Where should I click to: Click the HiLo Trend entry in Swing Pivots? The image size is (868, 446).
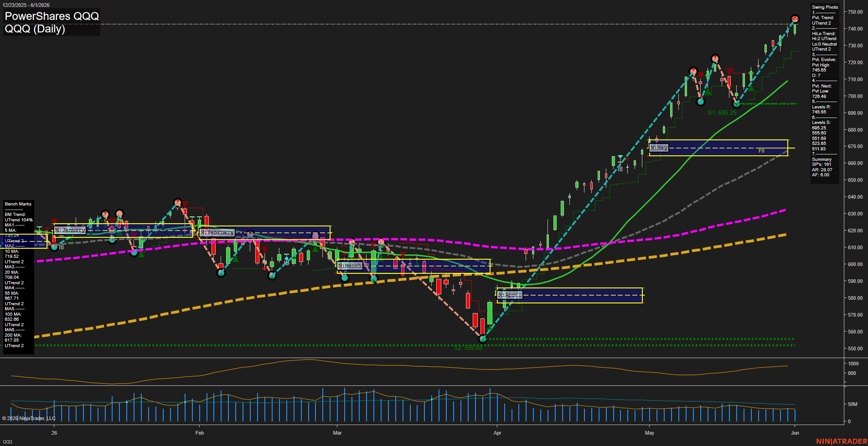pos(824,34)
